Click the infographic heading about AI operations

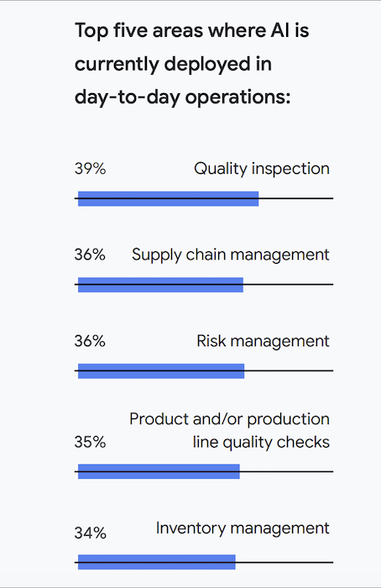point(192,65)
